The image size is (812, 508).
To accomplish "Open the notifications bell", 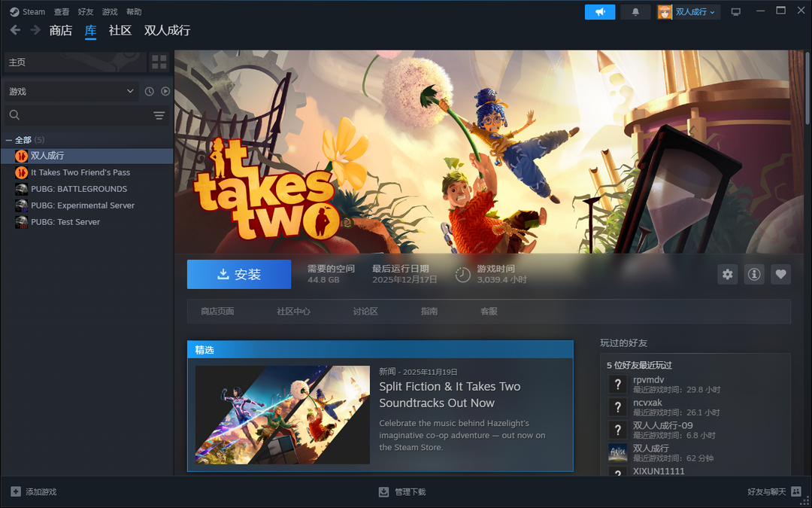I will (x=635, y=12).
